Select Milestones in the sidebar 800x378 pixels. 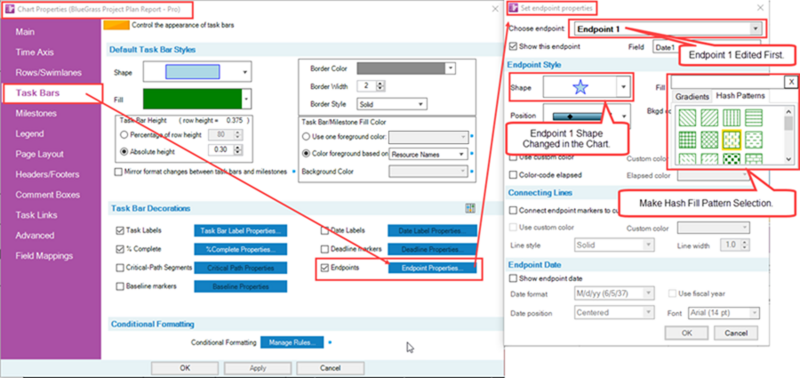[36, 114]
